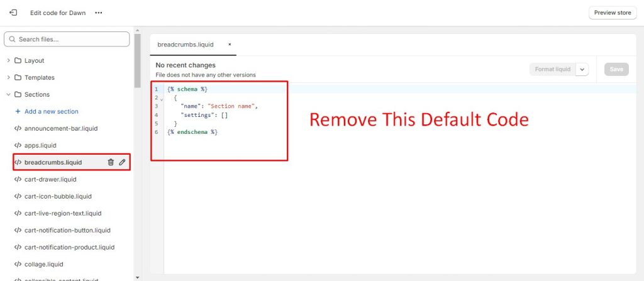Click the Templates folder icon
644x281 pixels.
click(x=18, y=78)
